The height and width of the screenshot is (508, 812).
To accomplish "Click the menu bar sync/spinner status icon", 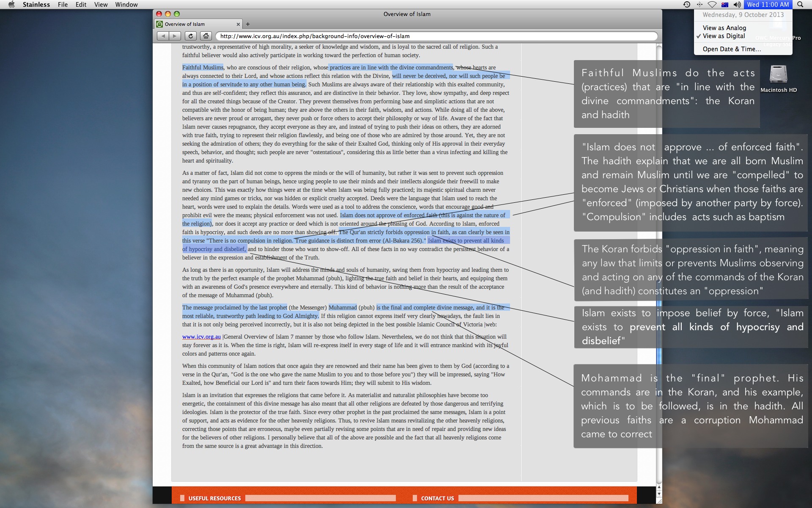I will [700, 4].
